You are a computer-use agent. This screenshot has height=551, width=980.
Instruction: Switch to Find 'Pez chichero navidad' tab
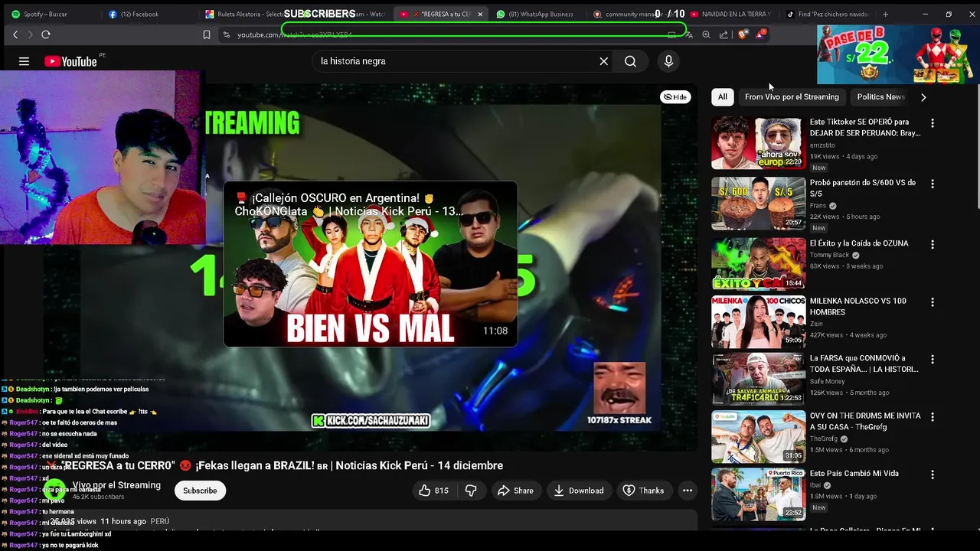828,14
